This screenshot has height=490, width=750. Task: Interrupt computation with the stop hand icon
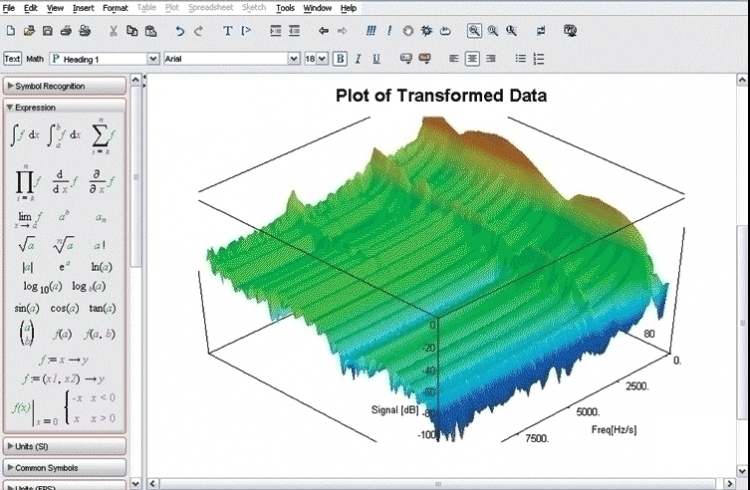tap(408, 31)
